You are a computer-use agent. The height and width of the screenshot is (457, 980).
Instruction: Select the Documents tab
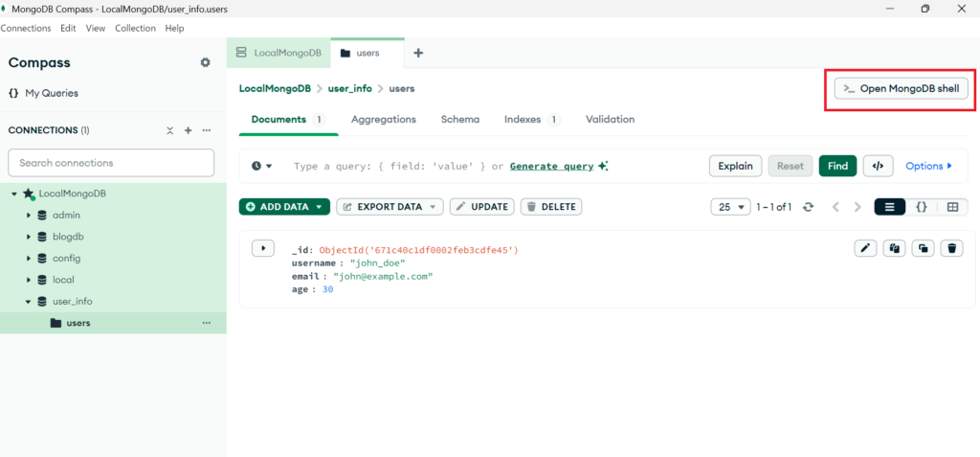pos(289,119)
